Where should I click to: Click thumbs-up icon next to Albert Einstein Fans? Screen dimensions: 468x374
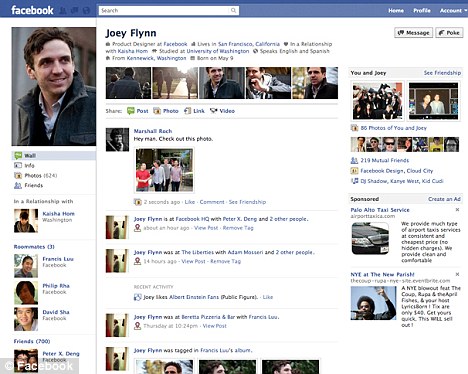point(137,297)
